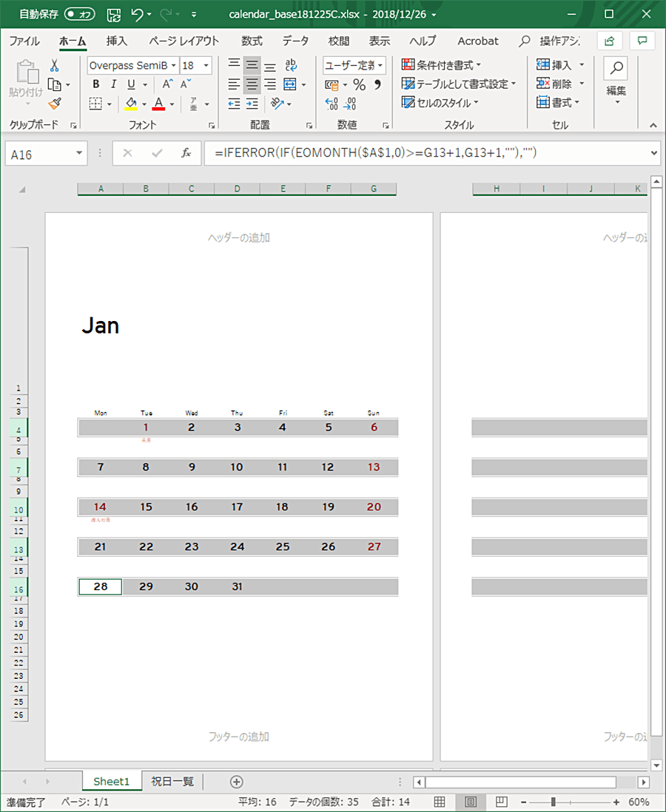Open the Comments speech bubble icon
This screenshot has height=812, width=666.
(642, 41)
